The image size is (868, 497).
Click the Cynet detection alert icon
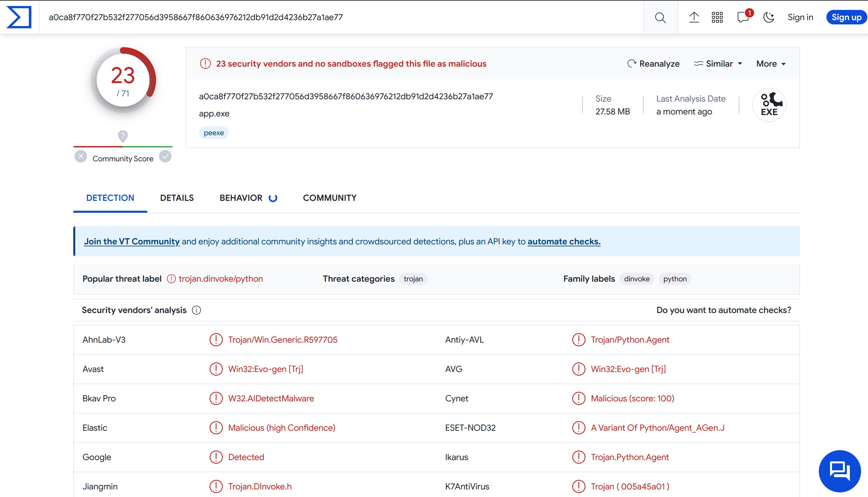[578, 398]
